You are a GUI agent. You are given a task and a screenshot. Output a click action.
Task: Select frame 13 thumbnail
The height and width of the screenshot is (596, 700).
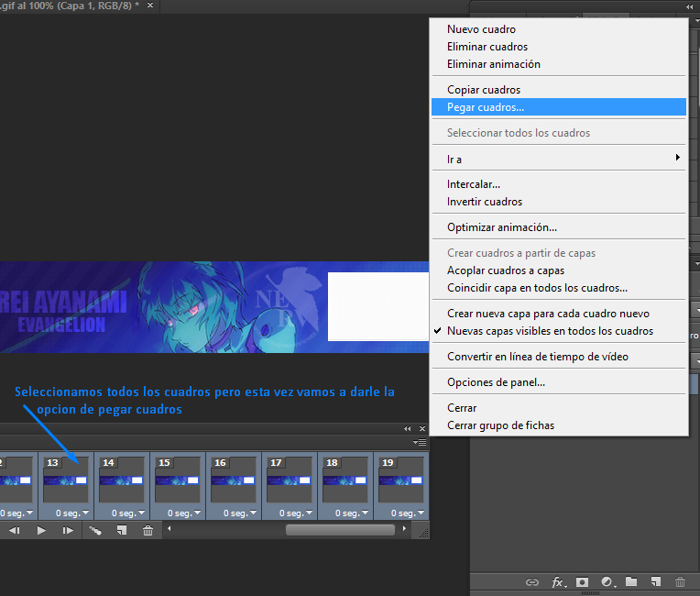66,480
